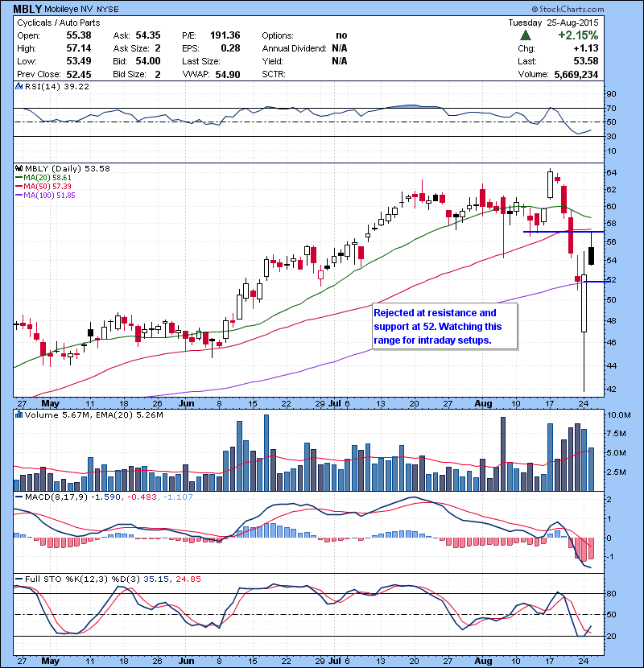
Task: Select the Prev Close value 52.45
Action: click(79, 74)
